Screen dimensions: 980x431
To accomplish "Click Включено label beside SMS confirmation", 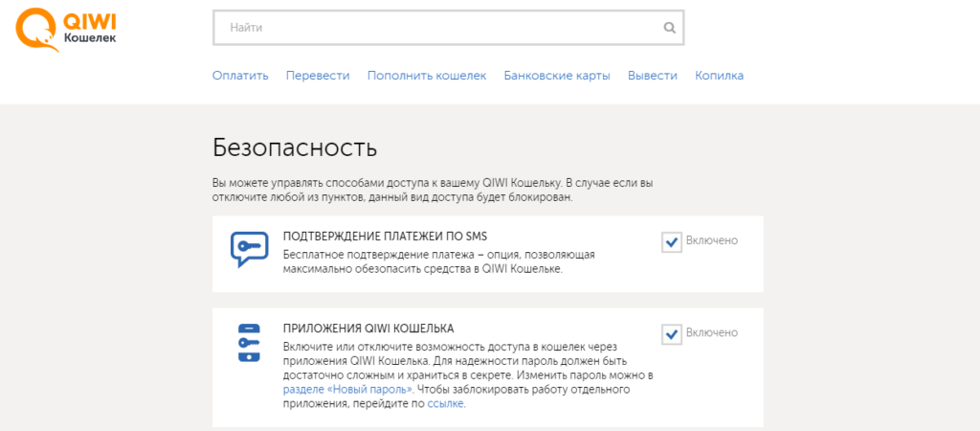I will coord(712,240).
